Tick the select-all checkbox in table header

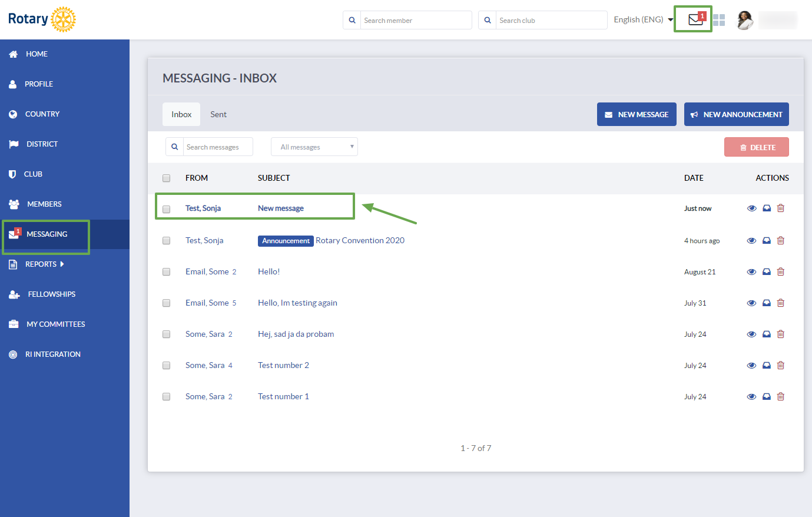pos(166,178)
